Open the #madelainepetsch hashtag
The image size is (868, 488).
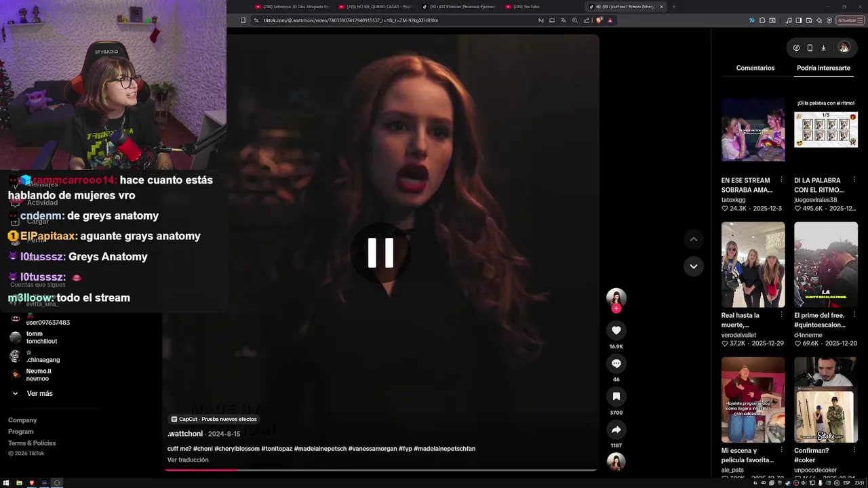click(320, 449)
